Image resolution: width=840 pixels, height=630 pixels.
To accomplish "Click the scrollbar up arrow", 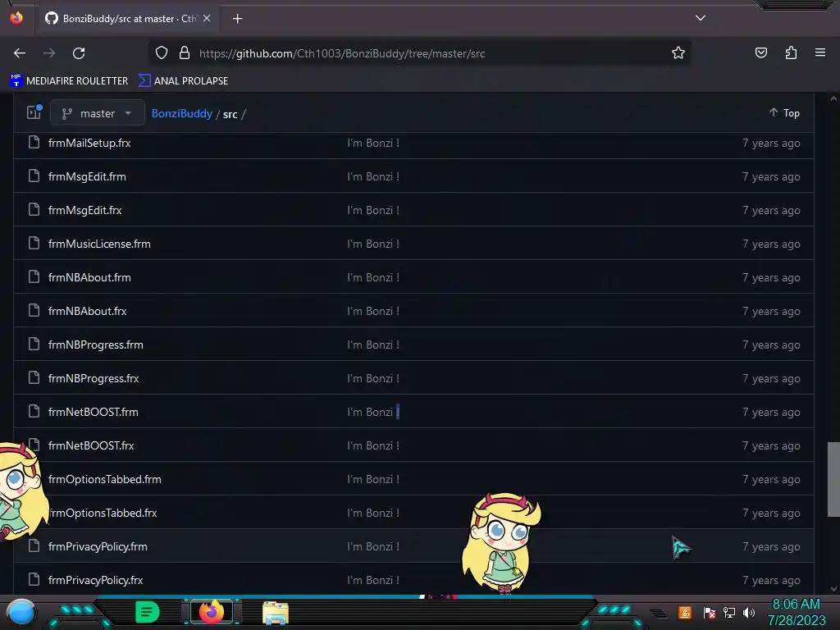I will coord(833,98).
